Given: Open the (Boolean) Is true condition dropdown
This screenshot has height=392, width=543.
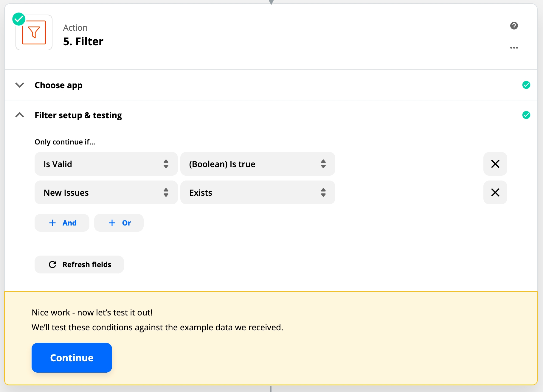Looking at the screenshot, I should tap(257, 164).
